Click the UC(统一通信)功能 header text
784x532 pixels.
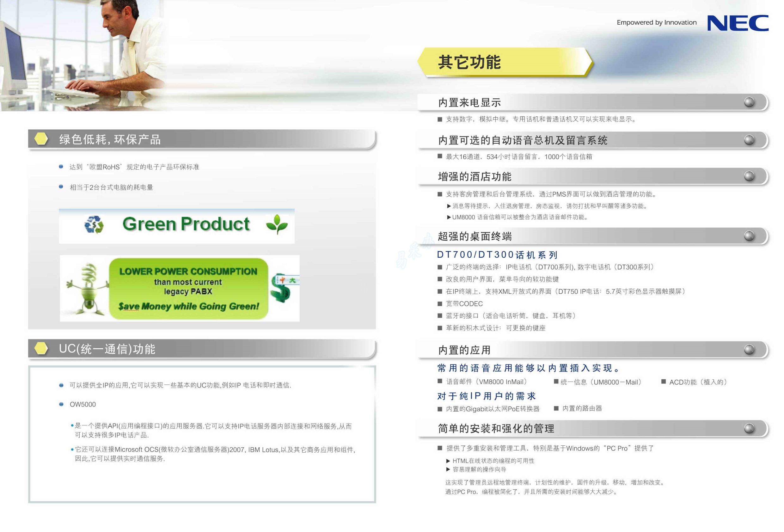coord(107,349)
